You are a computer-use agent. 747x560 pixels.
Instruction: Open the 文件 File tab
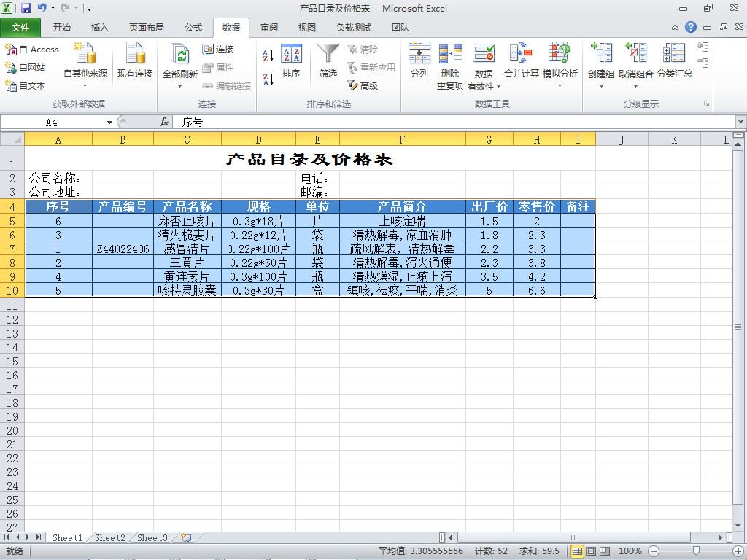[20, 28]
